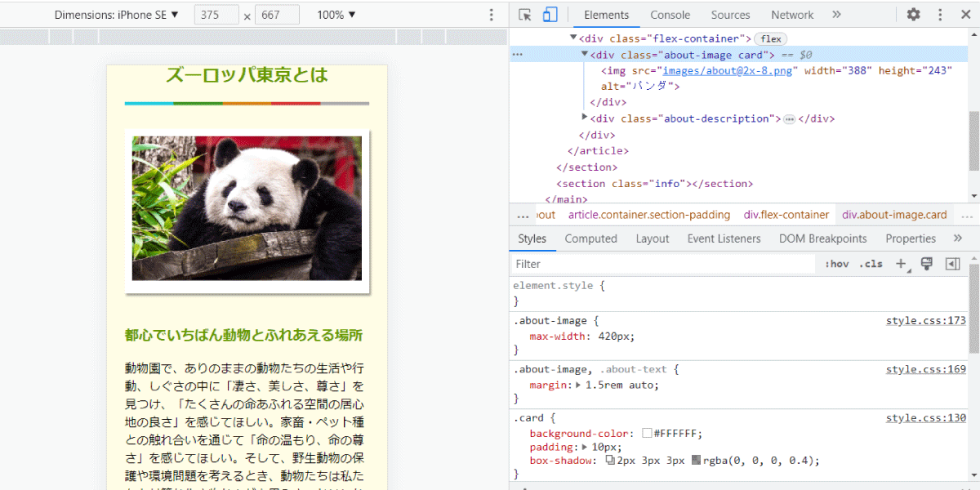Screen dimensions: 980x490
Task: Open the Event Listeners tab
Action: (724, 238)
